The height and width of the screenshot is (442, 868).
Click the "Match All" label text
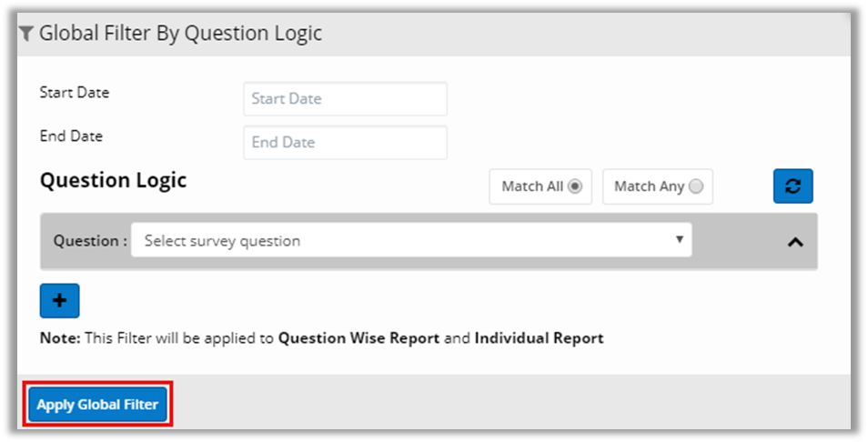532,186
